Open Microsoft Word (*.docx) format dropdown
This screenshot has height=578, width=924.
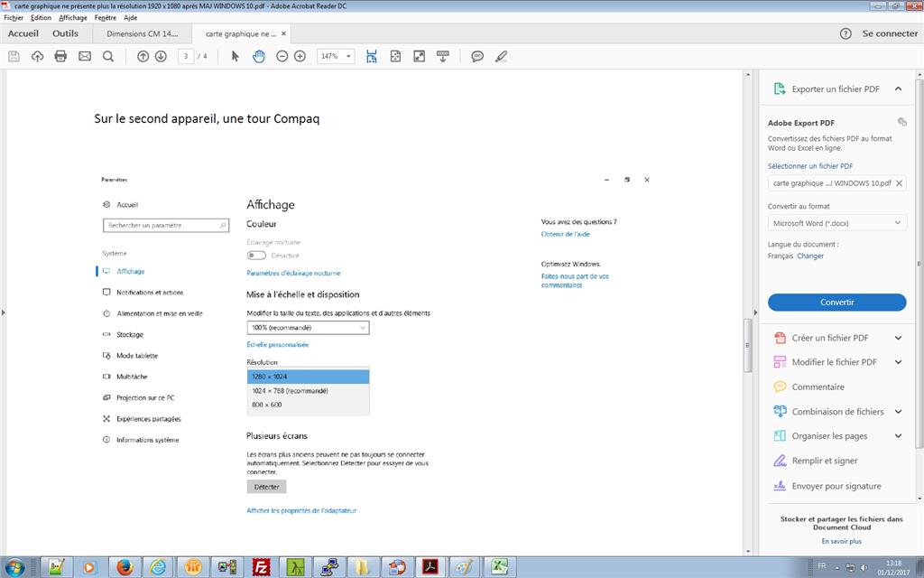click(836, 223)
